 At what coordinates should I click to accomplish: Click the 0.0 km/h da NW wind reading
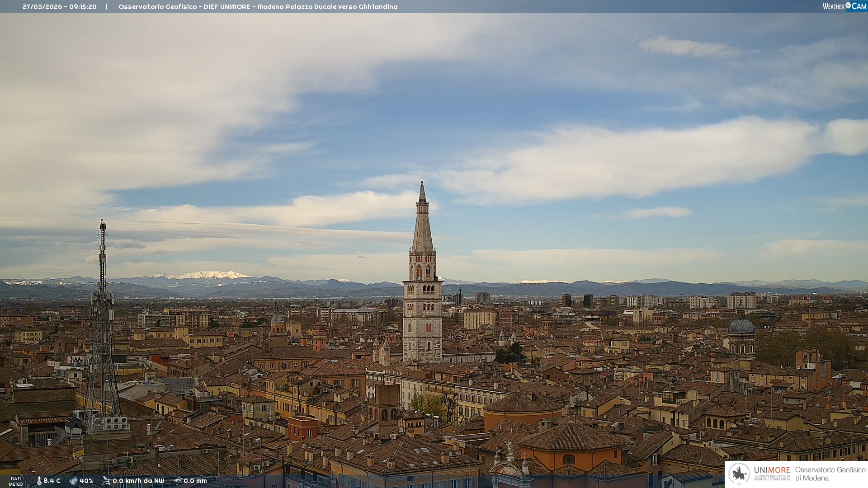[138, 481]
